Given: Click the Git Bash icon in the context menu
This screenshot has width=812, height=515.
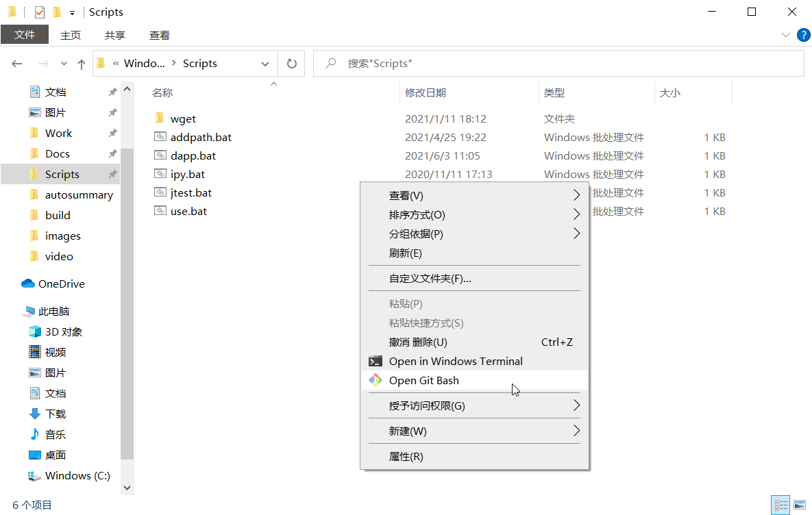Looking at the screenshot, I should [x=375, y=380].
